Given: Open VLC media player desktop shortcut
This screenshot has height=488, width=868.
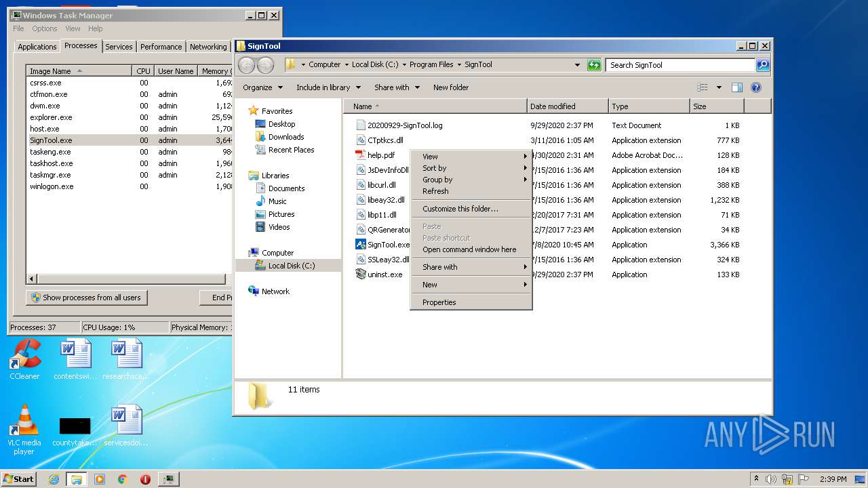Looking at the screenshot, I should 24,430.
